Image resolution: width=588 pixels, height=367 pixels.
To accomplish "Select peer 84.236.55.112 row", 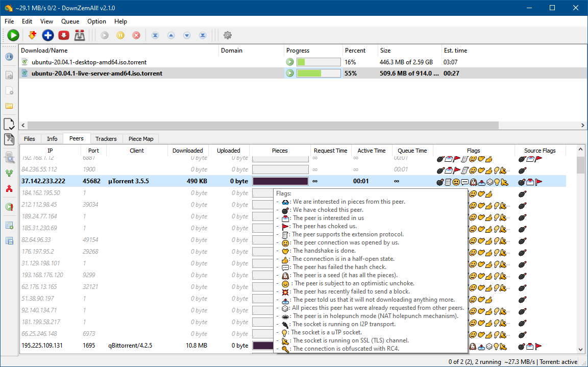I will (x=292, y=169).
